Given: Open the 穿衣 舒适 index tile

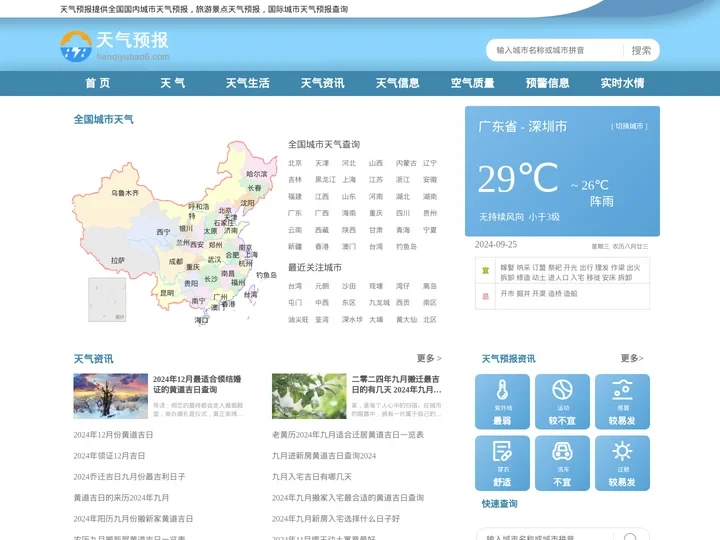Looking at the screenshot, I should pyautogui.click(x=502, y=463).
